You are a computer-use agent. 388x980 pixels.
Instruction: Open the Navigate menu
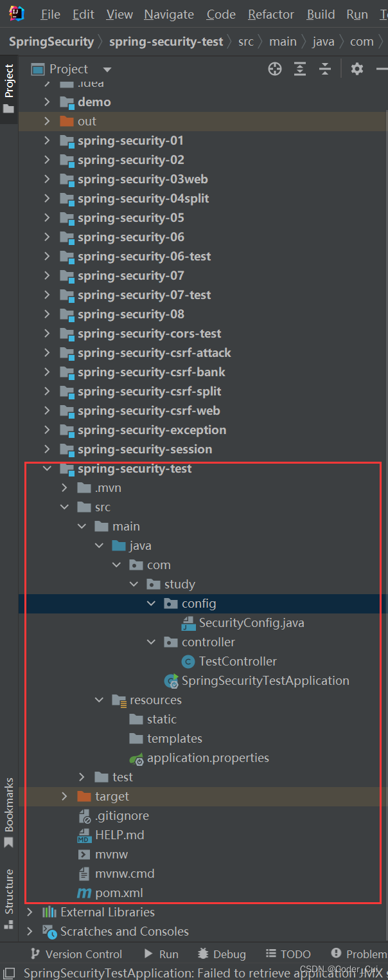tap(168, 14)
